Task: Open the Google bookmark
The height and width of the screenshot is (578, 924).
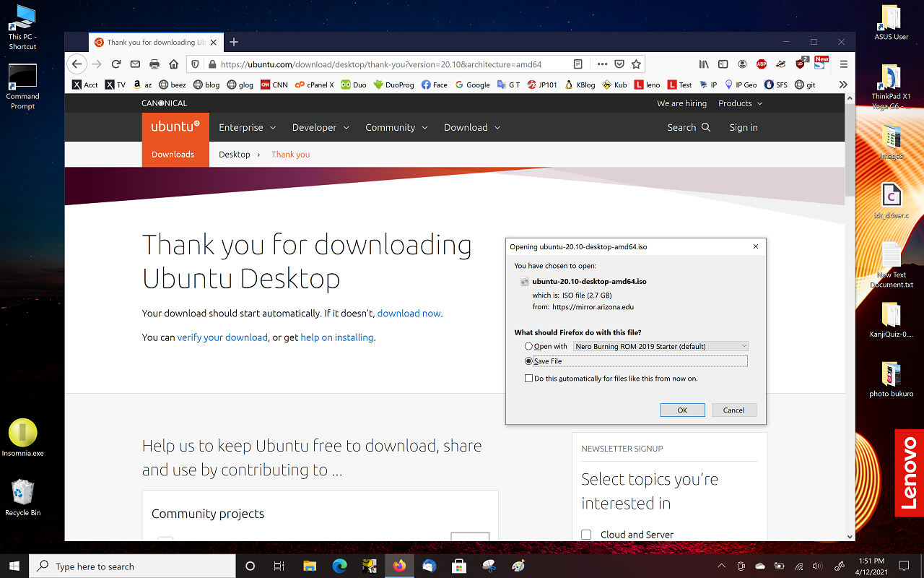Action: point(473,85)
